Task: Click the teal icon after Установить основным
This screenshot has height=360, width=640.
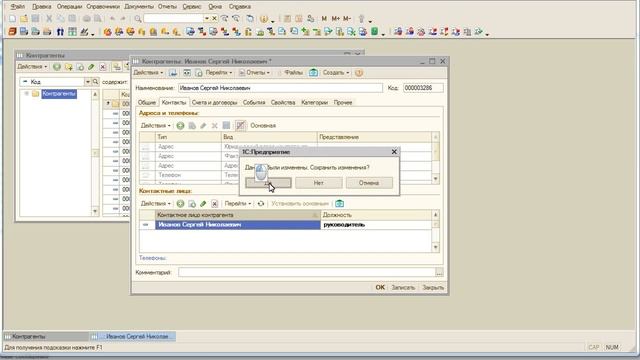Action: (339, 203)
